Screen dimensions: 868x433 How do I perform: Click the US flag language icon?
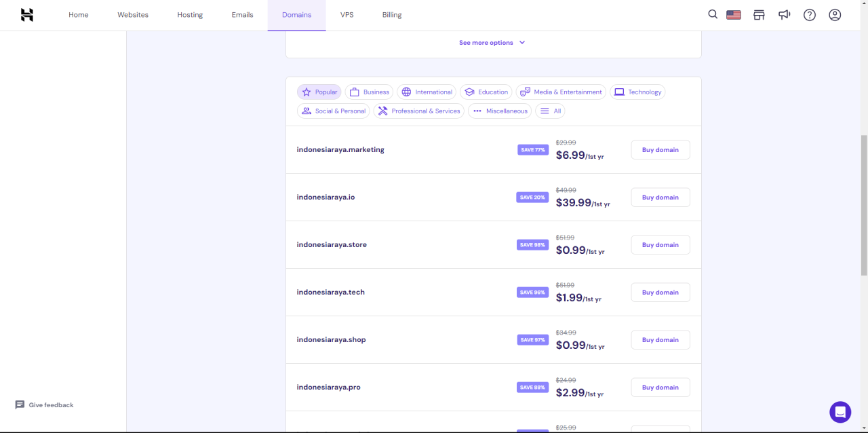click(x=734, y=15)
